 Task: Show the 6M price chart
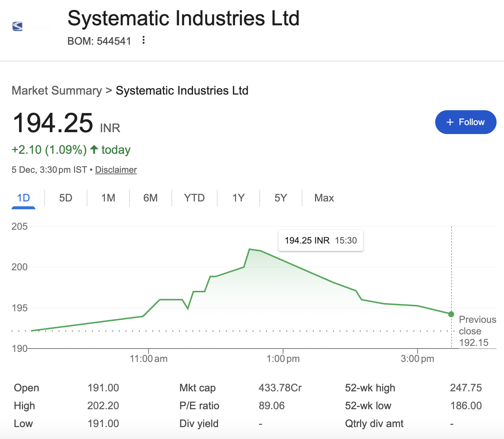150,198
